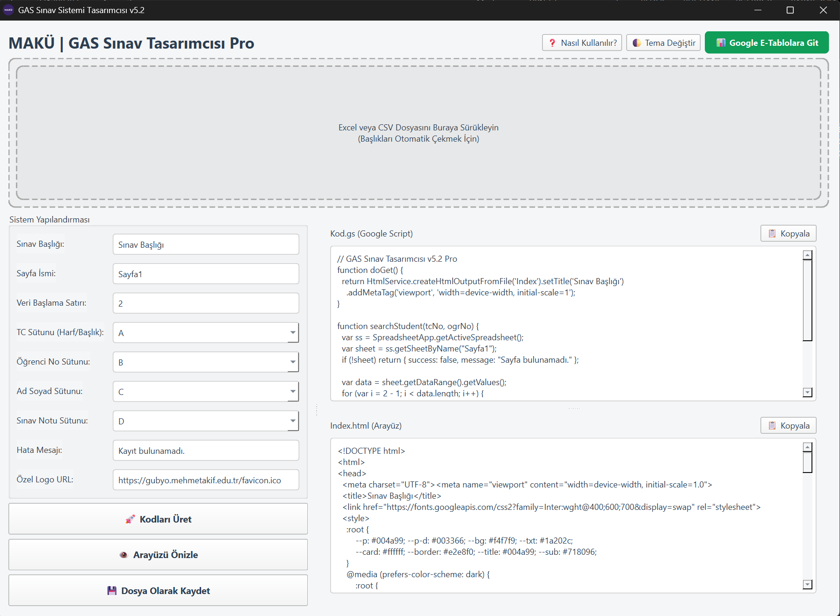
Task: Click the Özel Logo URL field
Action: [206, 480]
